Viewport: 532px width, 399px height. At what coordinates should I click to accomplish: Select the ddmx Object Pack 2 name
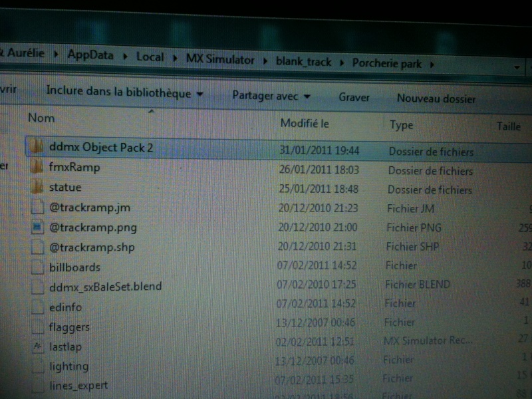coord(101,147)
